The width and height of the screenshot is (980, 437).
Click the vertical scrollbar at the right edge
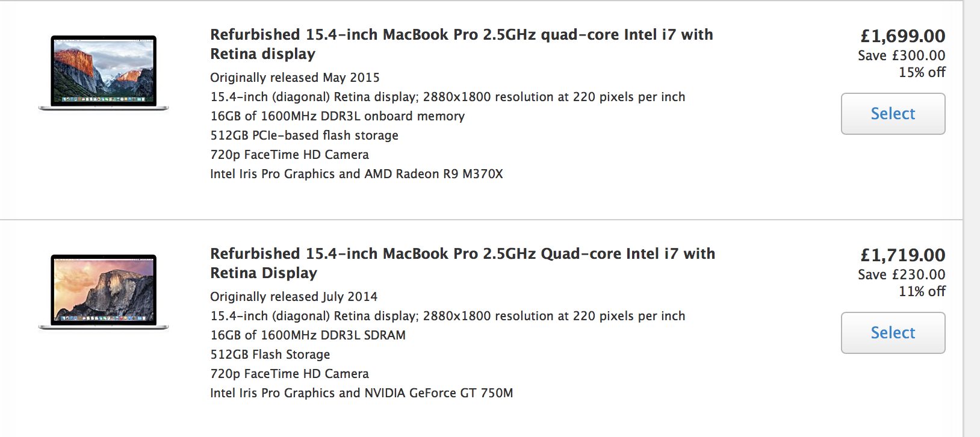(971, 218)
